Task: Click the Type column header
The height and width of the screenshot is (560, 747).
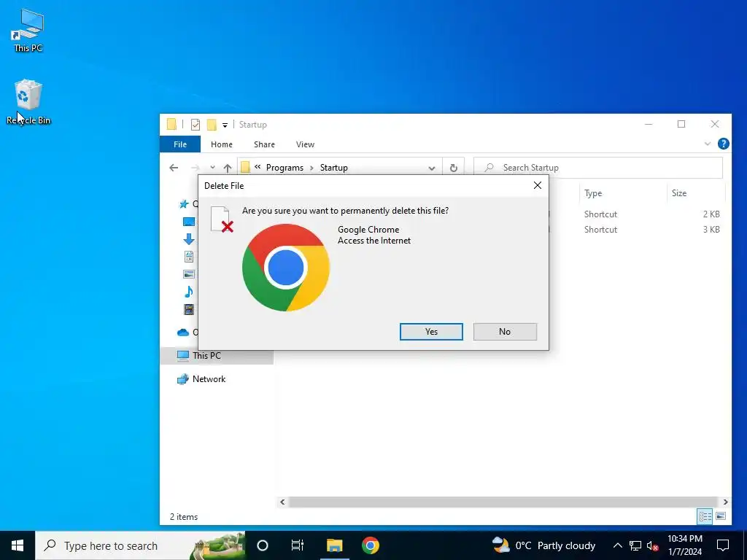Action: [593, 192]
